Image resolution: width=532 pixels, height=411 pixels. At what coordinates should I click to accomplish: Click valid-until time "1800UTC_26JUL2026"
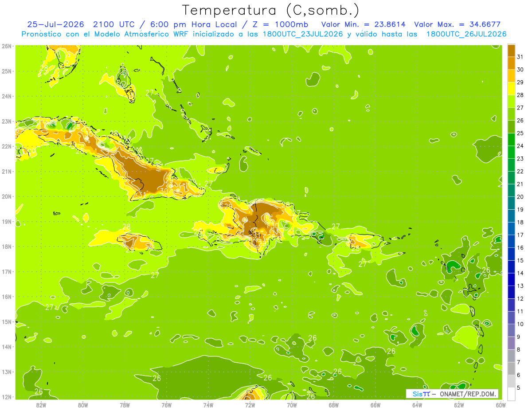tap(466, 34)
